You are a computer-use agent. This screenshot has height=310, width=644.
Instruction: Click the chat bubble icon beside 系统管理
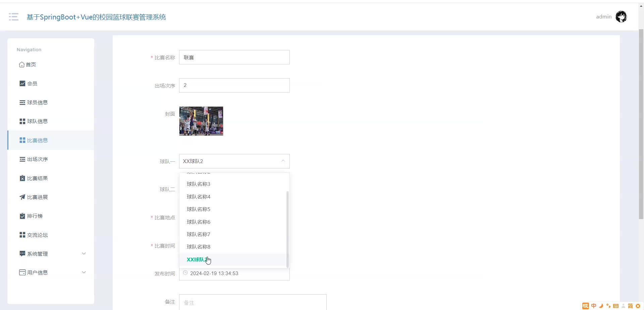coord(22,254)
